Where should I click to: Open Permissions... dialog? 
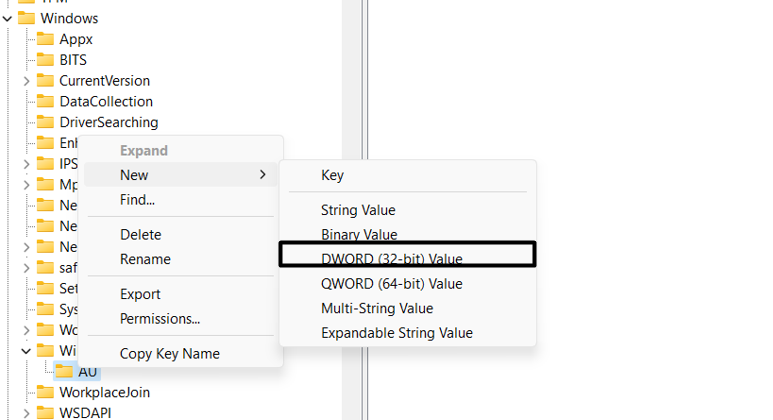tap(159, 318)
